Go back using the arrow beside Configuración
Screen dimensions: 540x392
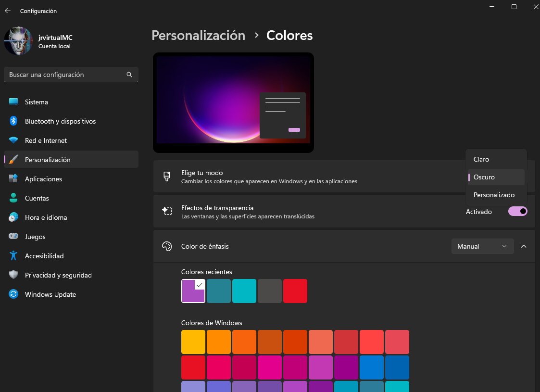pos(8,11)
